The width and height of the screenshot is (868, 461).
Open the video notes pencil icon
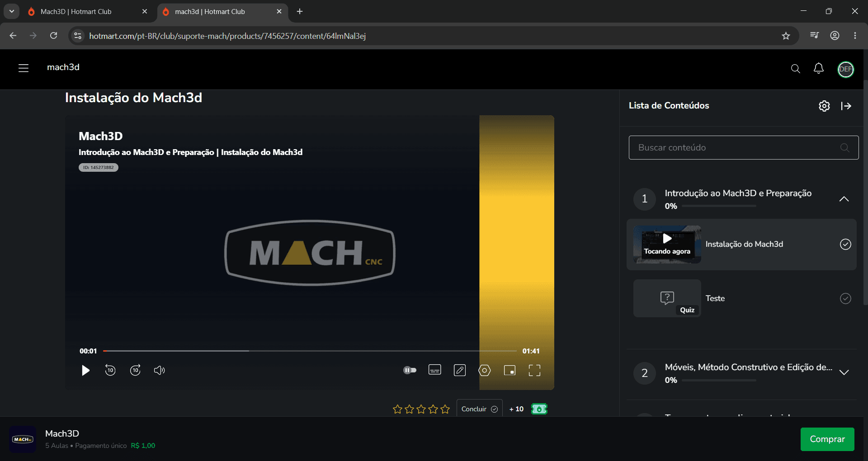(460, 370)
